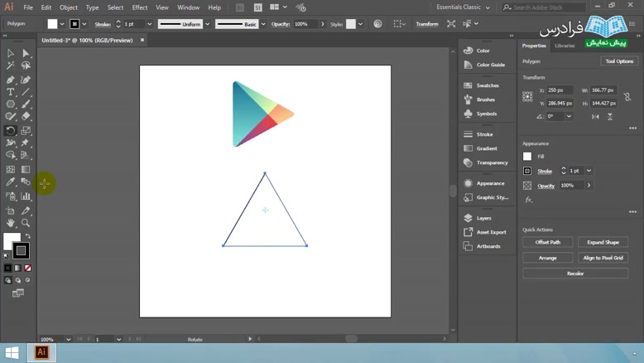Open the stroke weight dropdown in control bar

pyautogui.click(x=150, y=24)
